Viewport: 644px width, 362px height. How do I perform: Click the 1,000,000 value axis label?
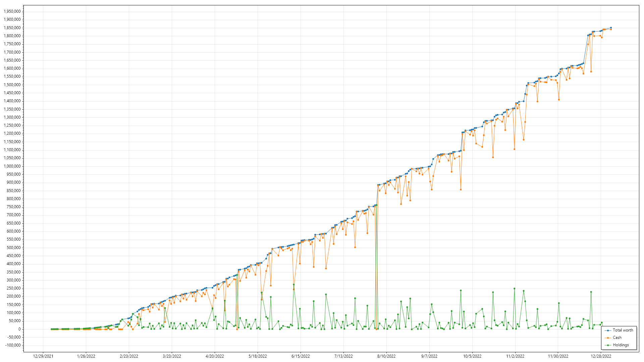coord(12,166)
